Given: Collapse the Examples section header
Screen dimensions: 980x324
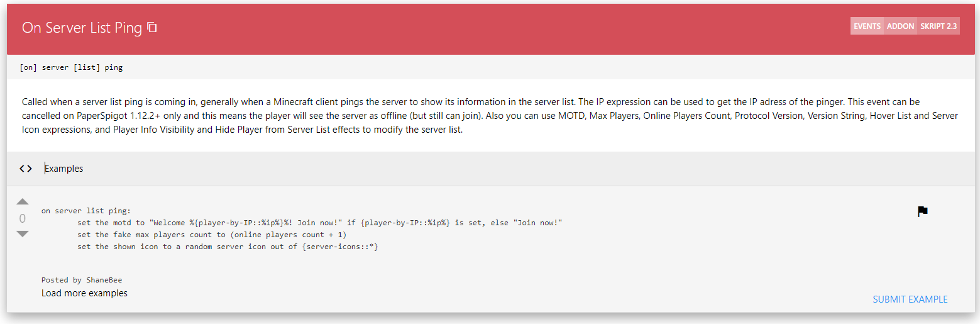Looking at the screenshot, I should (490, 169).
